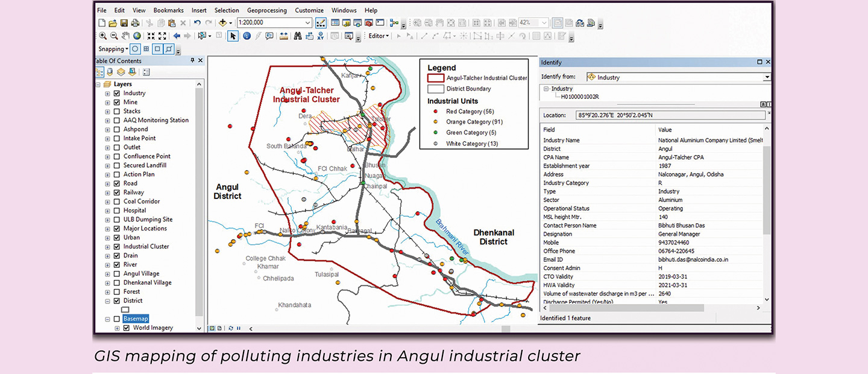Open the map scale dropdown

(307, 23)
